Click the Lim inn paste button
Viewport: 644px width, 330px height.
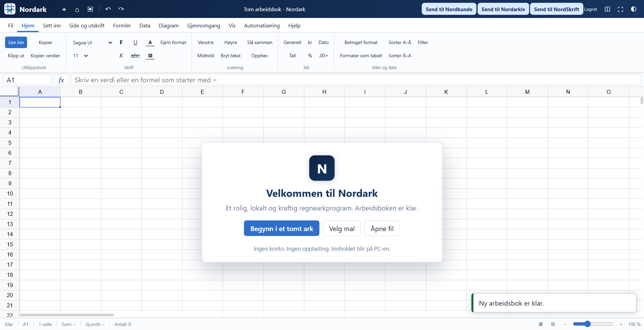coord(16,42)
